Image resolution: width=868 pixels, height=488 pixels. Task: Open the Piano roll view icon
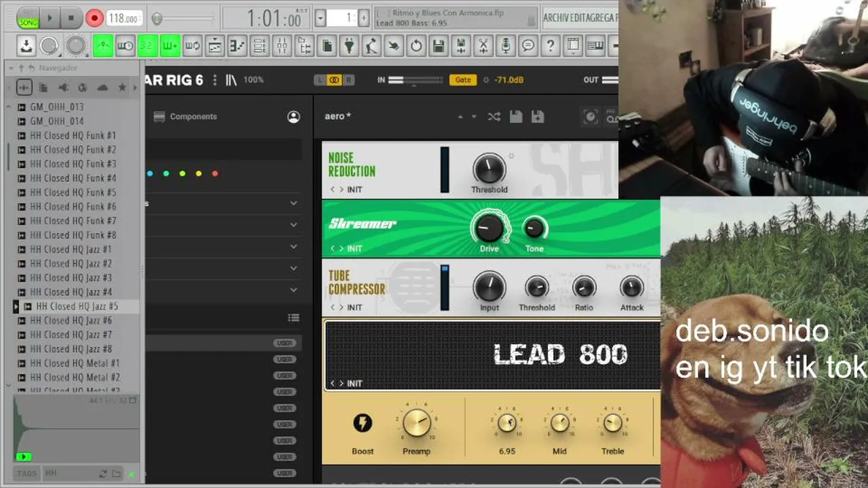237,46
